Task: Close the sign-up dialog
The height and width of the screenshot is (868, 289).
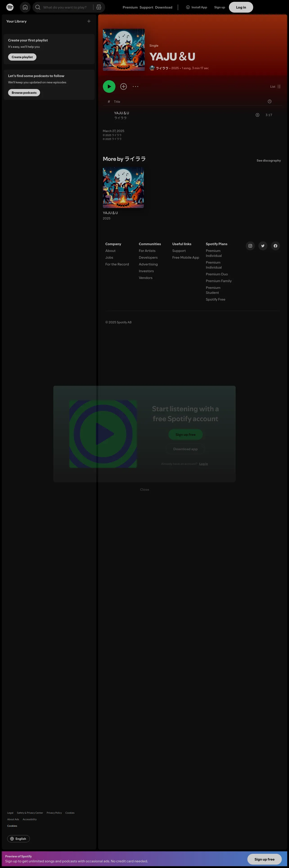Action: tap(145, 490)
